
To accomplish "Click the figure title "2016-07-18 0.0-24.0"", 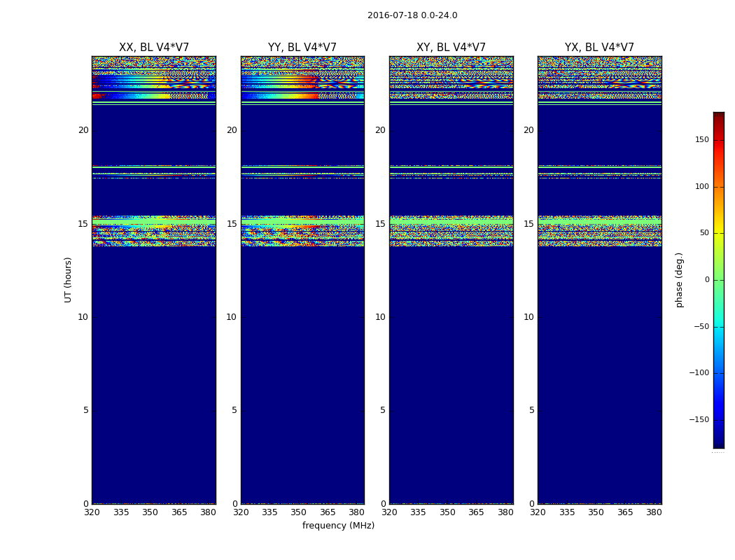I will 412,15.
